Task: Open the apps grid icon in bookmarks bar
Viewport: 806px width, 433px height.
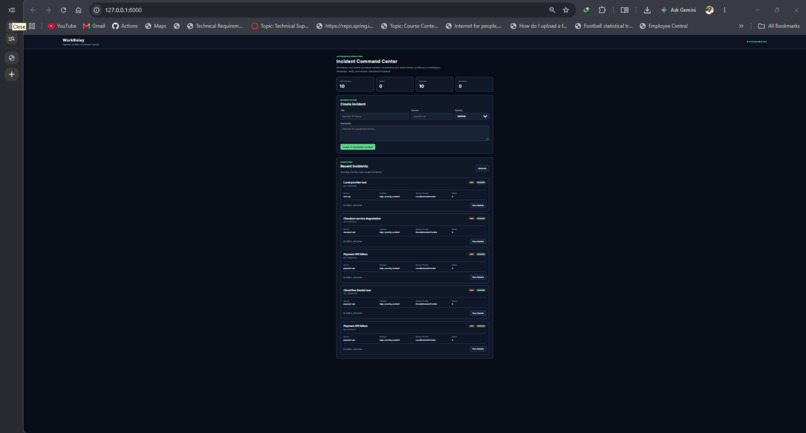Action: coord(32,26)
